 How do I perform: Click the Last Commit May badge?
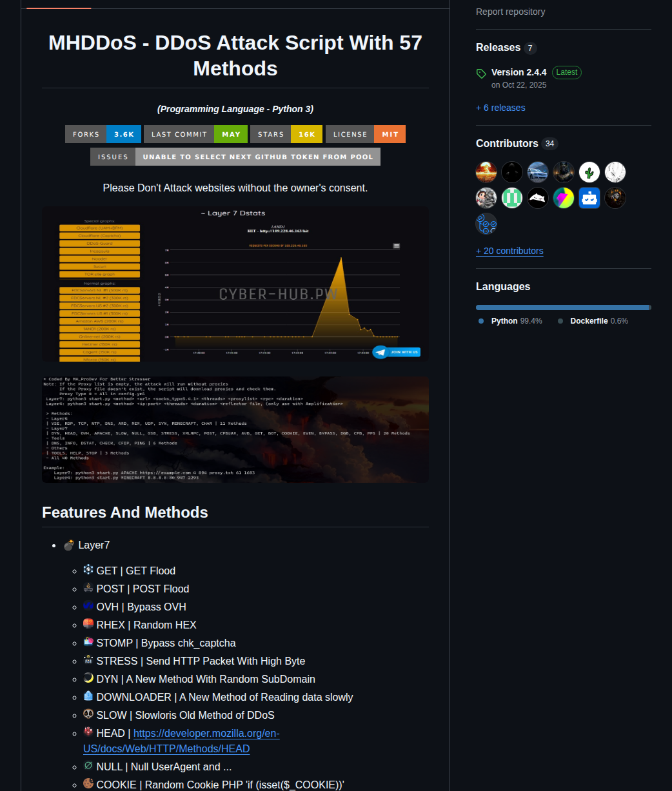pos(196,134)
